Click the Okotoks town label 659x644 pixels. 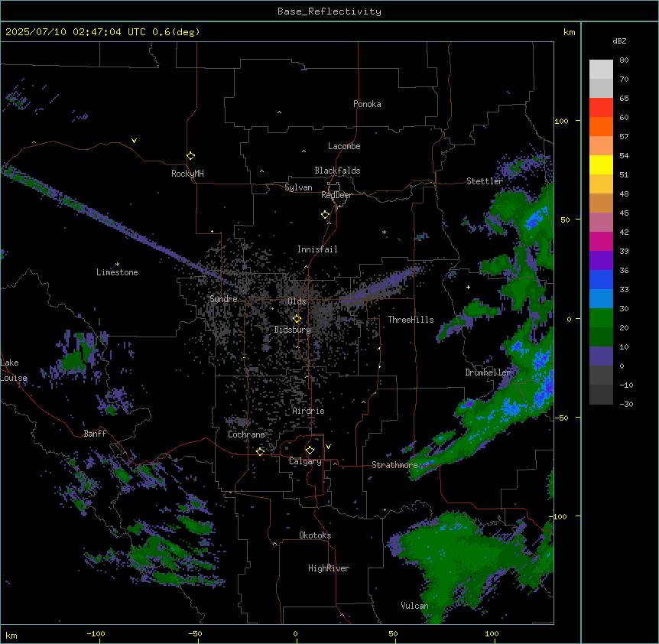point(315,535)
